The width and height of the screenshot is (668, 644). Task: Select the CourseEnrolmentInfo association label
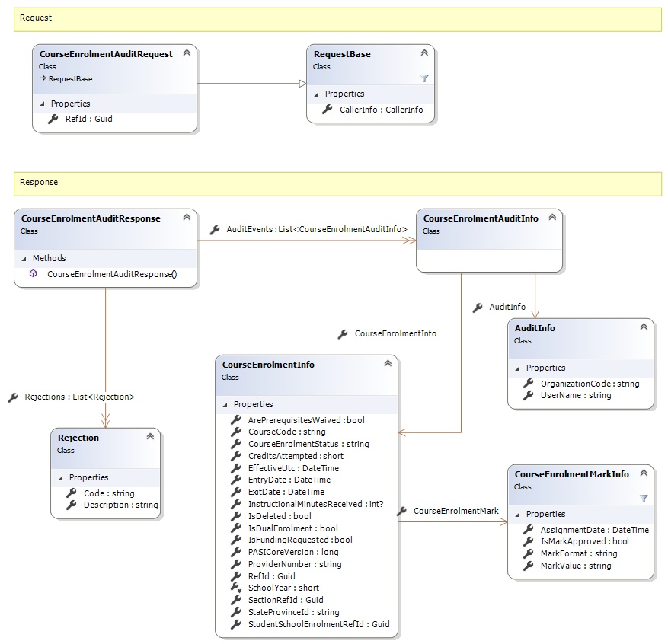[x=395, y=333]
